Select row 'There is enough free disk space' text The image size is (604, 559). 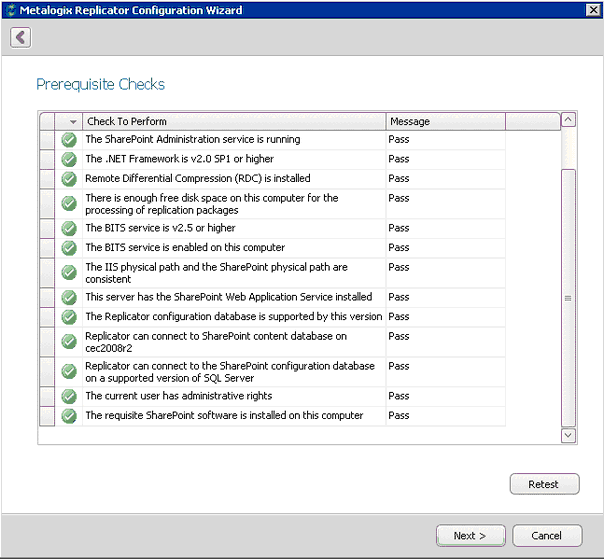(212, 204)
